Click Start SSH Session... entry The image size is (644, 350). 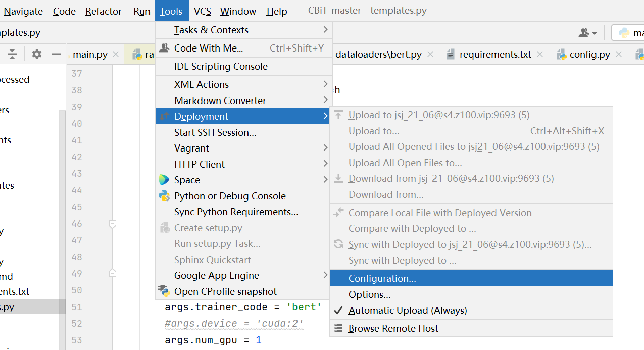[215, 132]
